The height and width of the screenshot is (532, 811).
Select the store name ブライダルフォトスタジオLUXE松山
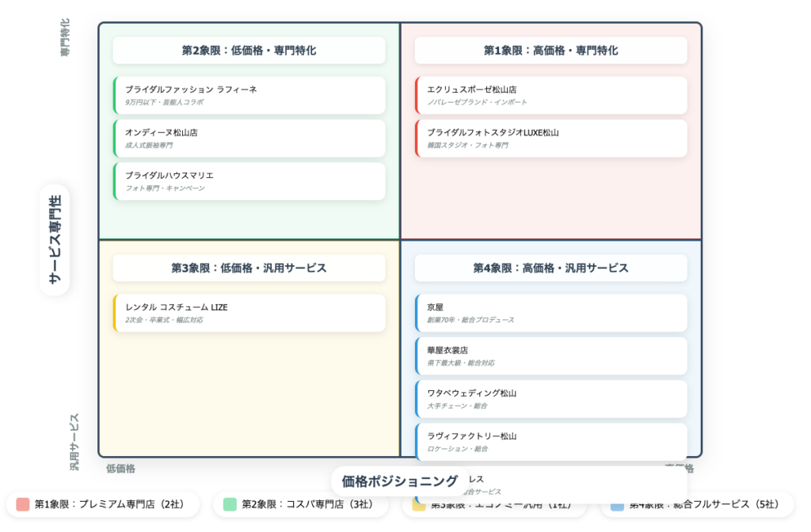[x=493, y=132]
